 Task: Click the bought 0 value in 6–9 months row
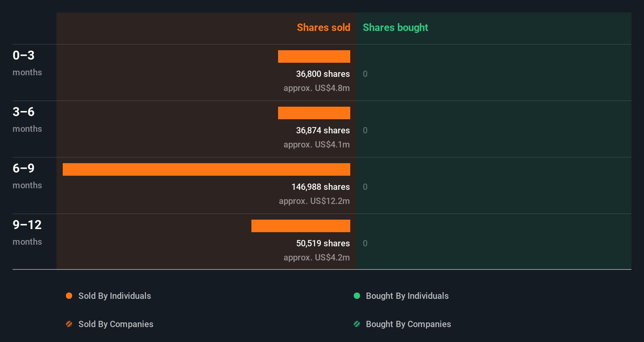tap(365, 187)
